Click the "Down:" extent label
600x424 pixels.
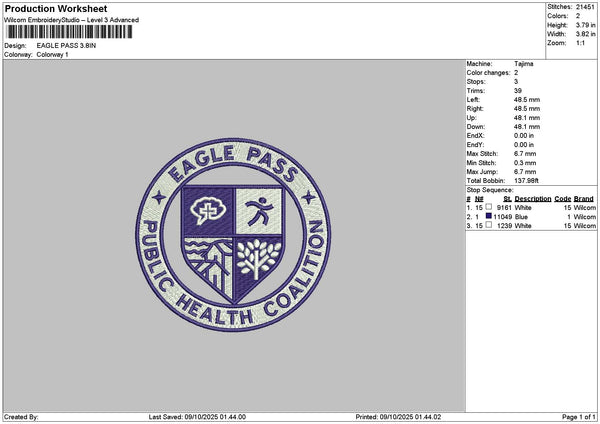point(476,127)
